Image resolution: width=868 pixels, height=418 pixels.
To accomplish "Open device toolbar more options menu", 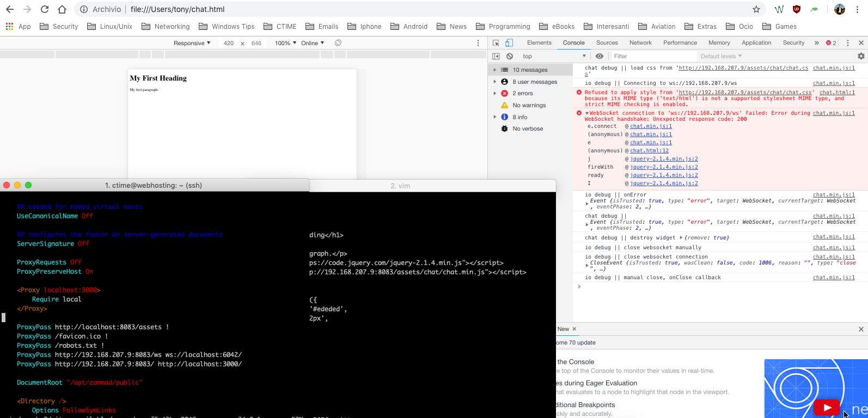I will tap(478, 43).
